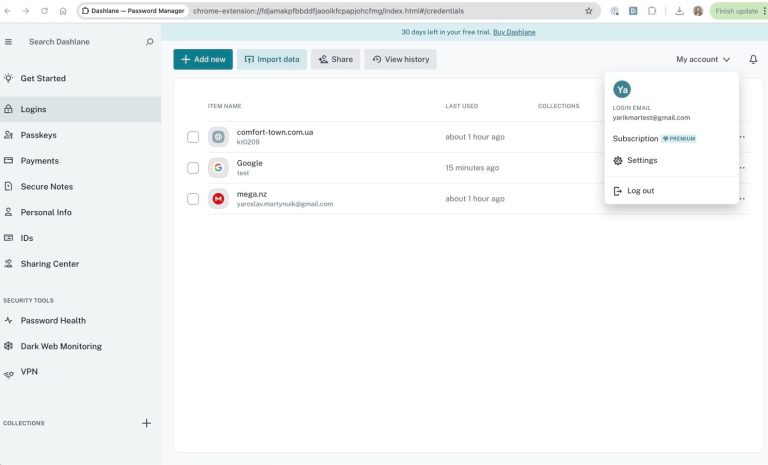
Task: Toggle the hamburger sidebar menu icon
Action: coord(8,42)
